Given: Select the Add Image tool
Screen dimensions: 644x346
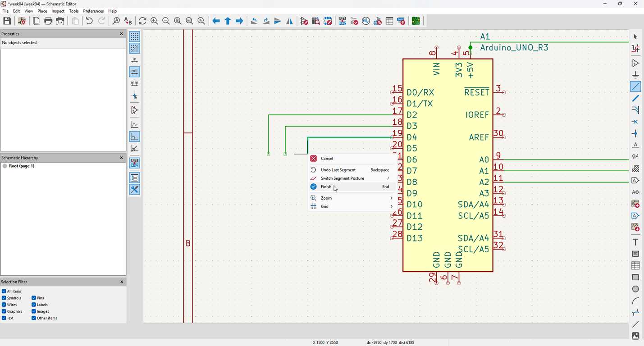Looking at the screenshot, I should click(635, 336).
